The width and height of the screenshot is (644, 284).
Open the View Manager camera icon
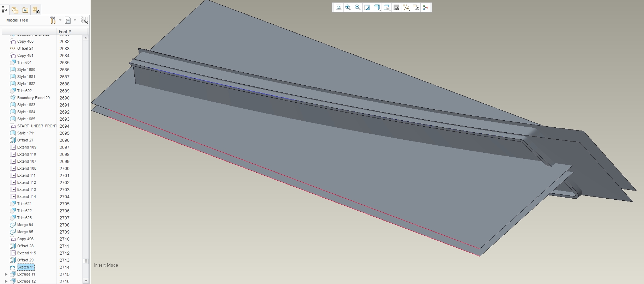click(396, 8)
